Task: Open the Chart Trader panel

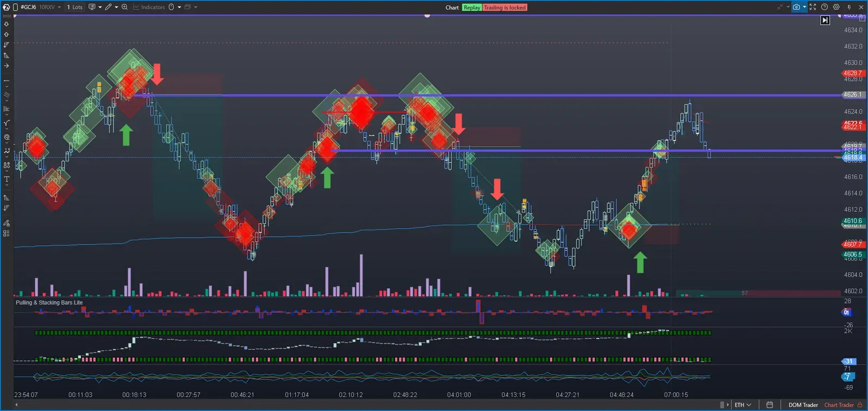Action: pyautogui.click(x=839, y=405)
